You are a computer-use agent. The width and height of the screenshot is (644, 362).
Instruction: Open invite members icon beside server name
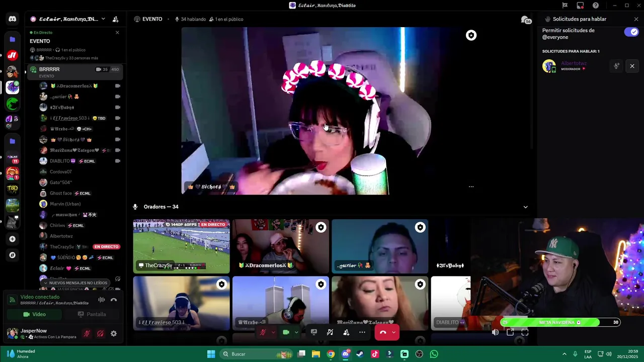click(x=115, y=19)
